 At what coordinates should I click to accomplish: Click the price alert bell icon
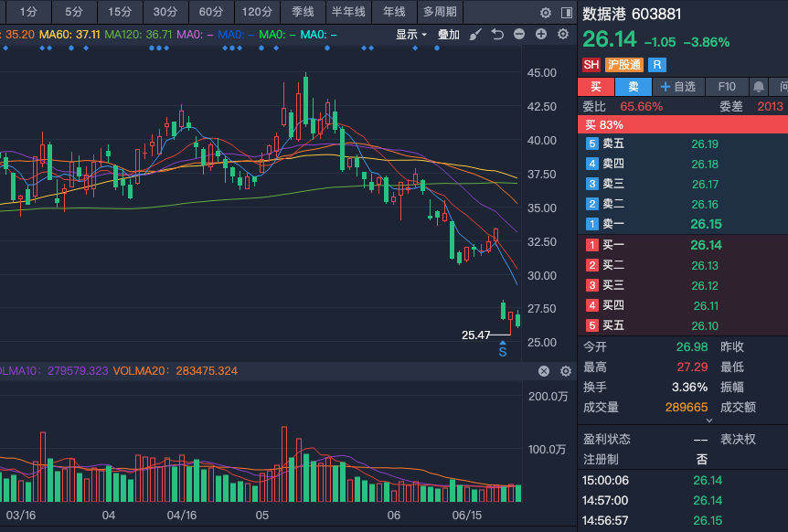[x=759, y=88]
